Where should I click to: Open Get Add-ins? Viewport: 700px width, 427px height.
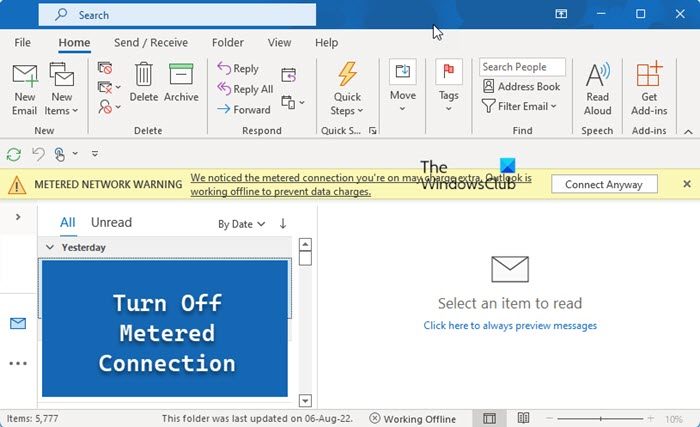(649, 89)
